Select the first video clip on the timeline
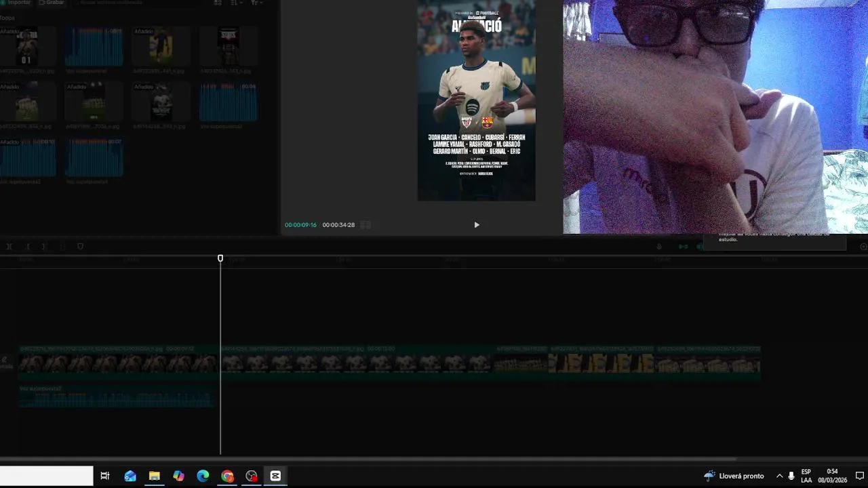This screenshot has height=488, width=868. pos(119,364)
